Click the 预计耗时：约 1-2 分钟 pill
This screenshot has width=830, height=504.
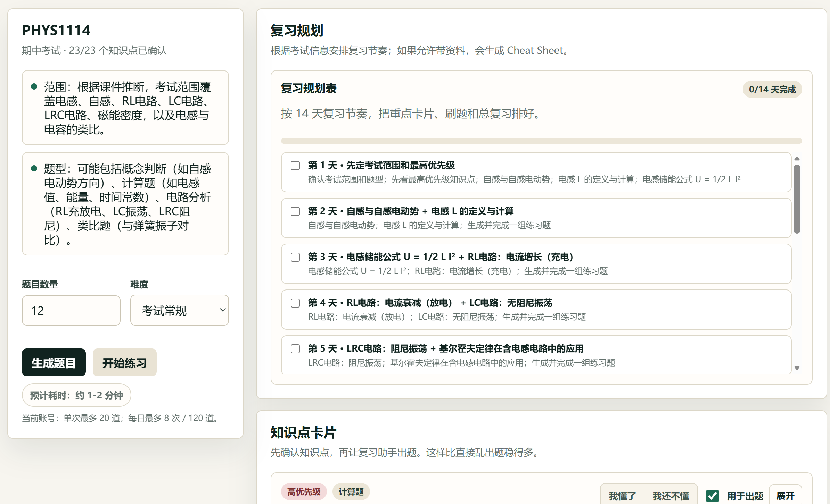pyautogui.click(x=76, y=395)
